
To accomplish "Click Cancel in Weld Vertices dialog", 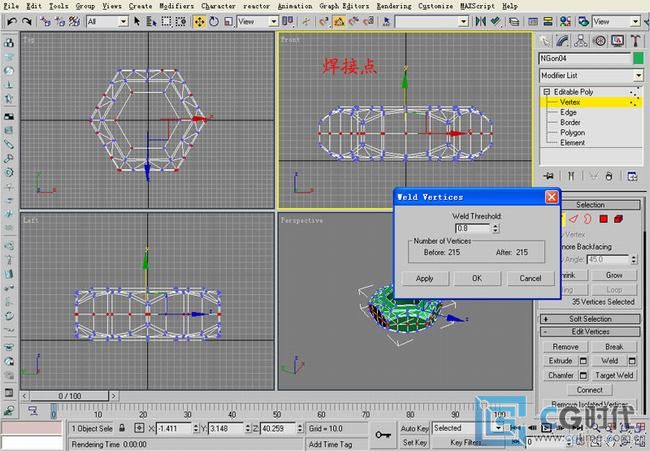I will coord(530,279).
